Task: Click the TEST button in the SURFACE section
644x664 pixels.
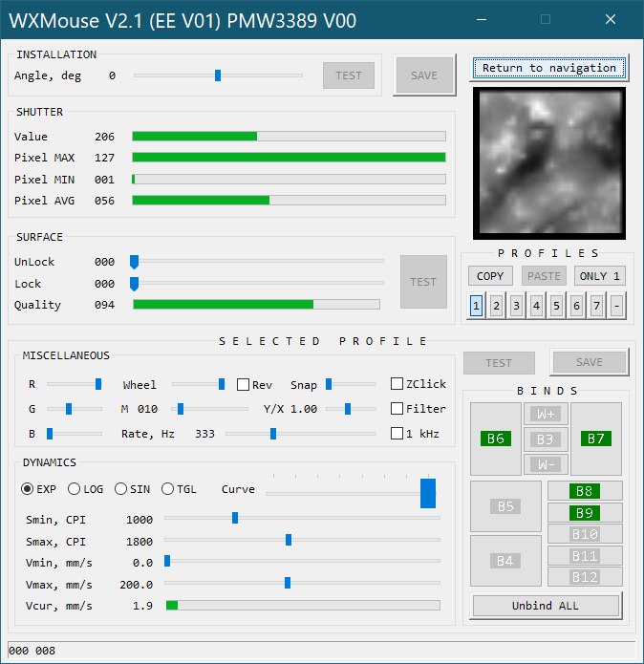Action: click(423, 282)
